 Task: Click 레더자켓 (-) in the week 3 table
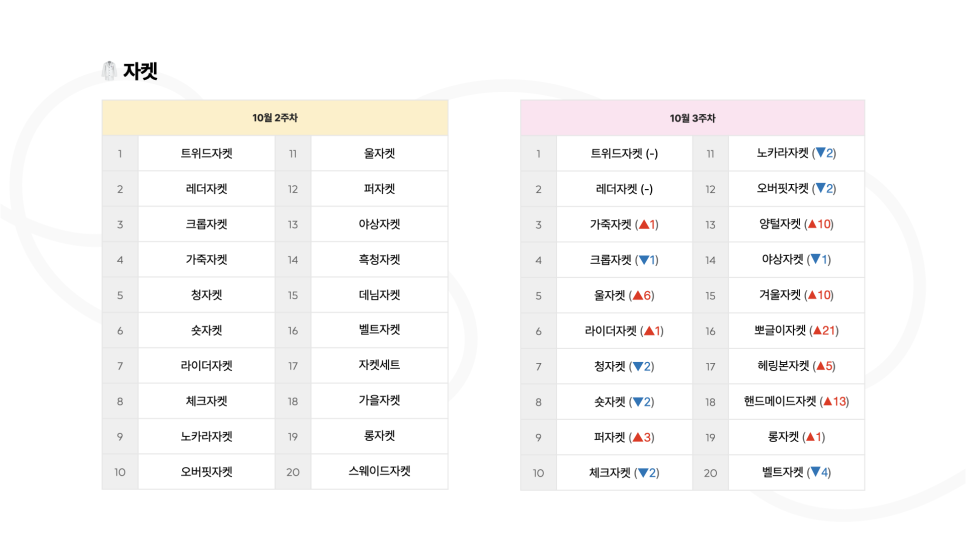pos(624,189)
